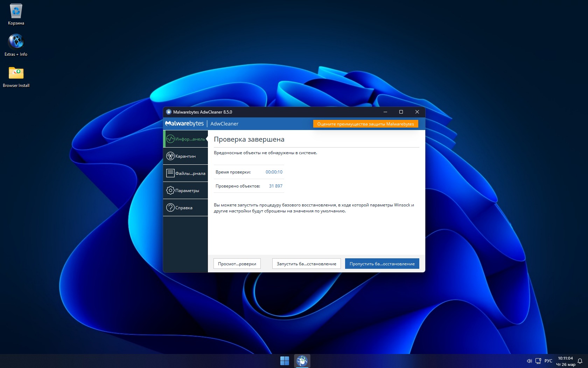Switch РУС input language indicator
The image size is (588, 368).
(x=548, y=361)
